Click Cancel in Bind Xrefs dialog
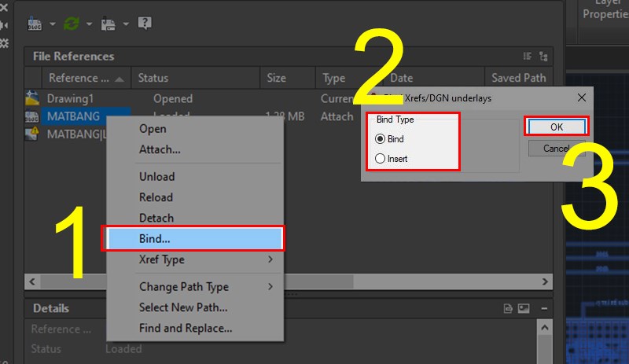The width and height of the screenshot is (629, 364). pos(557,149)
